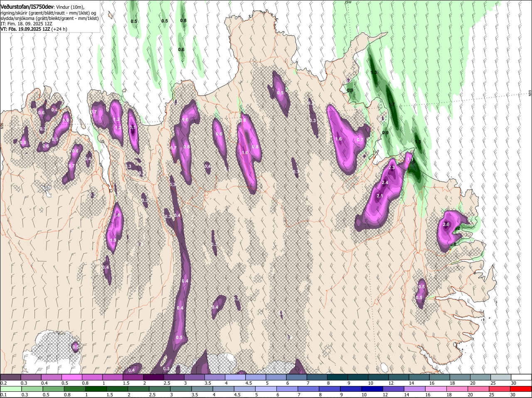Select the rain legend swatch between 2 and 2.5
The image size is (532, 398).
click(139, 389)
